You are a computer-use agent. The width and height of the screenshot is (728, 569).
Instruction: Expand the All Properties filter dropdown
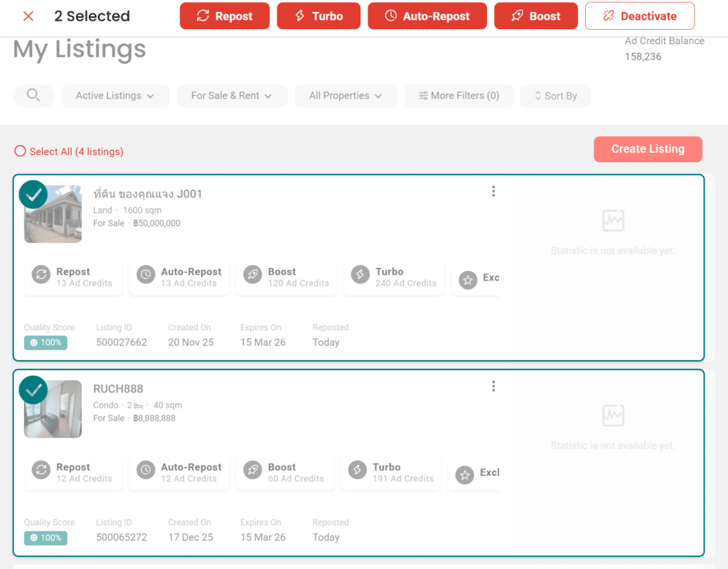click(x=346, y=96)
